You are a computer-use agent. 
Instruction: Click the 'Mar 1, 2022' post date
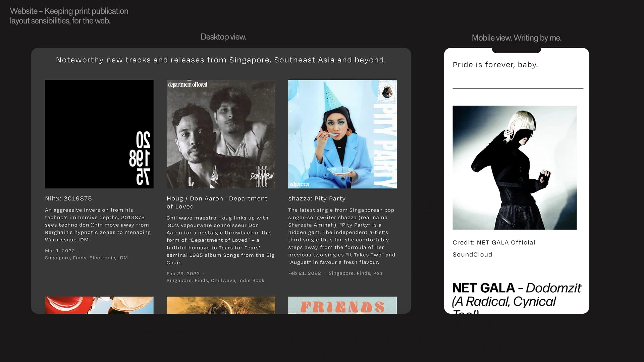pos(60,251)
